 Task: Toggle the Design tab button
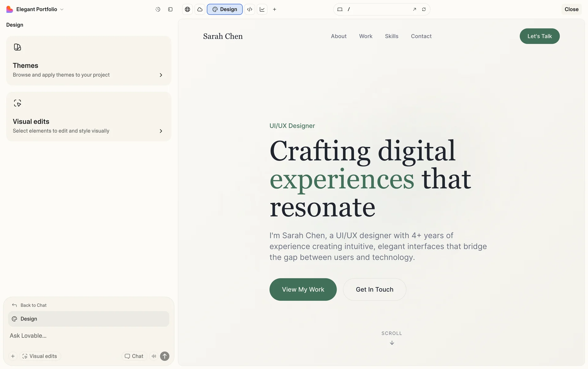pos(224,9)
